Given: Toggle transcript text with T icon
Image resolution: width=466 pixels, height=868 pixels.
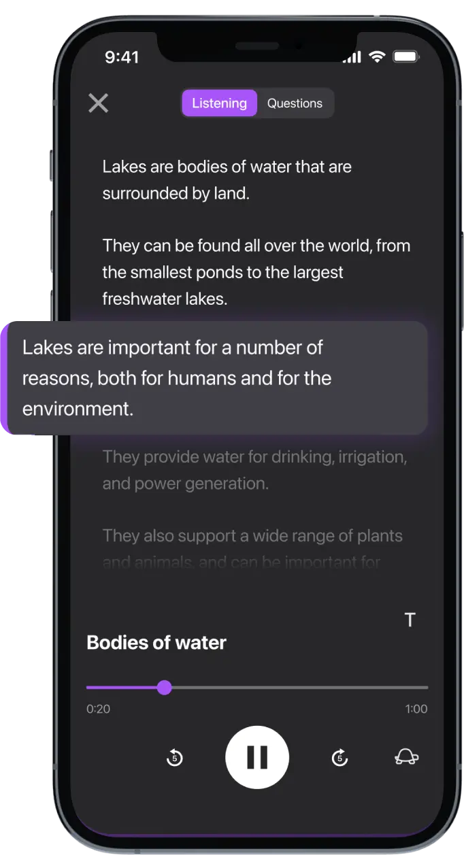Looking at the screenshot, I should [410, 620].
